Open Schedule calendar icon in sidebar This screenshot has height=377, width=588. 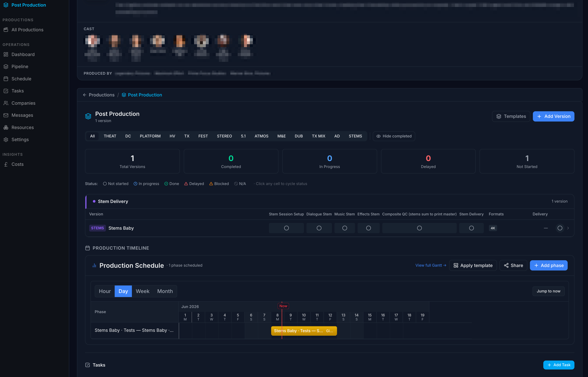click(x=6, y=79)
